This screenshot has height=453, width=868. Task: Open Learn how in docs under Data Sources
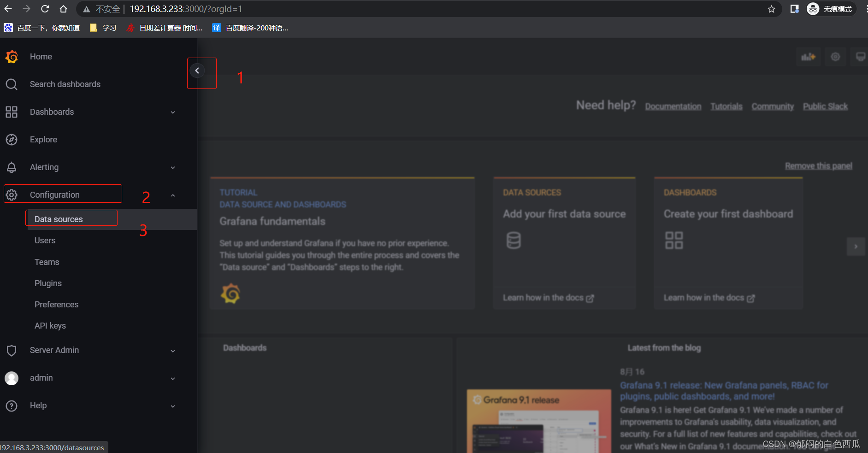pos(548,298)
